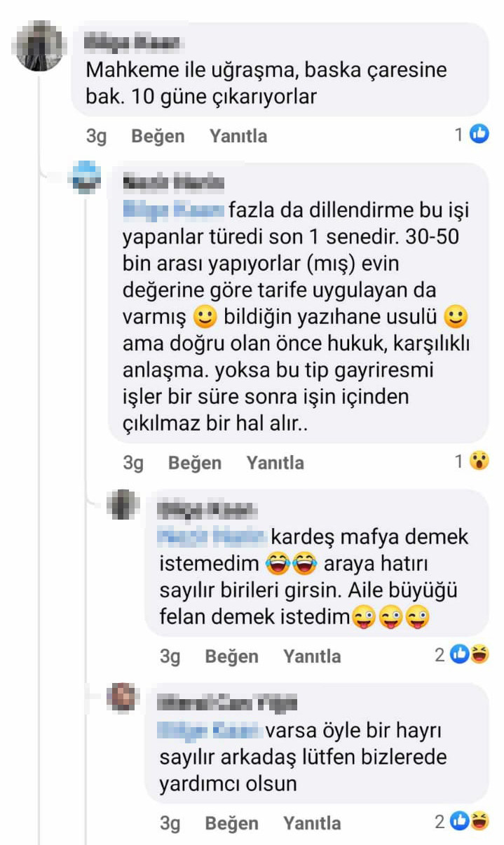Open the avatar on the 'varsa öyle bir' reply
The height and width of the screenshot is (845, 504).
123,697
